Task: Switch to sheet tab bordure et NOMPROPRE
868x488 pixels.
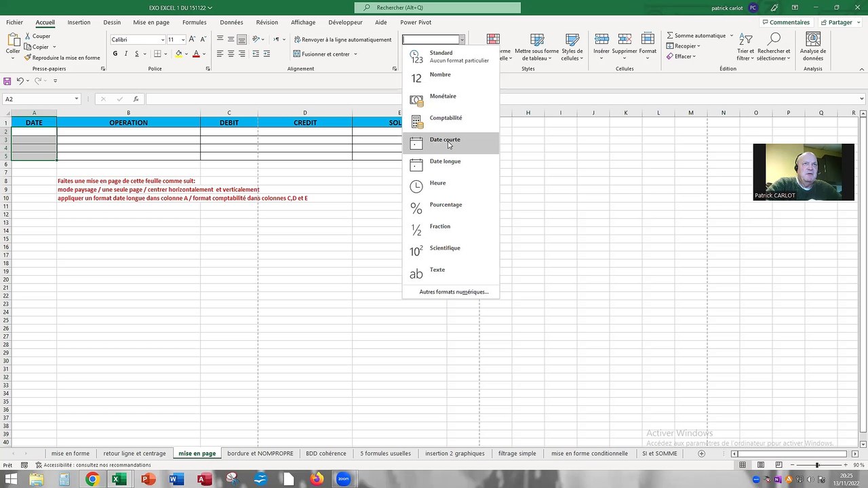Action: 260,453
